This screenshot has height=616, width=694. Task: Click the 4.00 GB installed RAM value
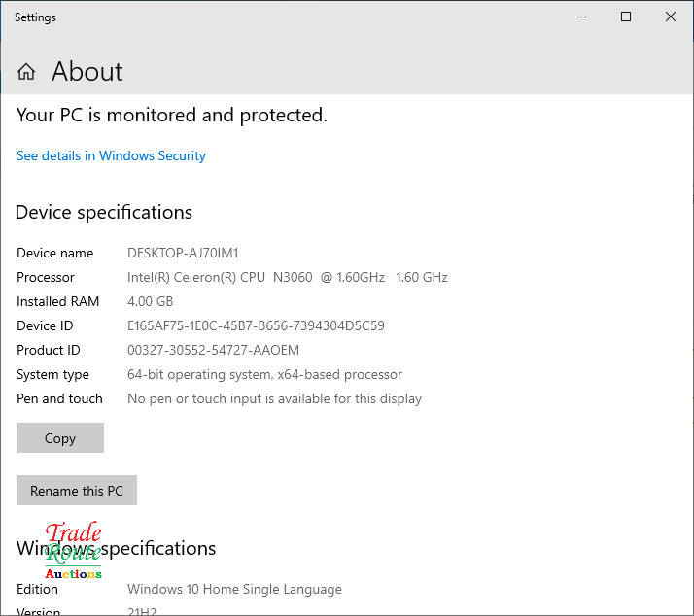coord(150,301)
